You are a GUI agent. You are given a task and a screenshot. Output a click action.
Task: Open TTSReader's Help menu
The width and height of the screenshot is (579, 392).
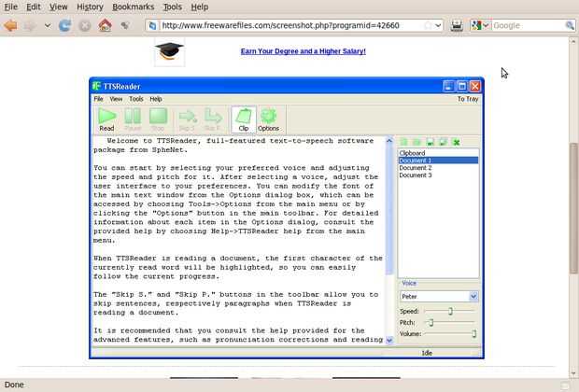point(156,99)
